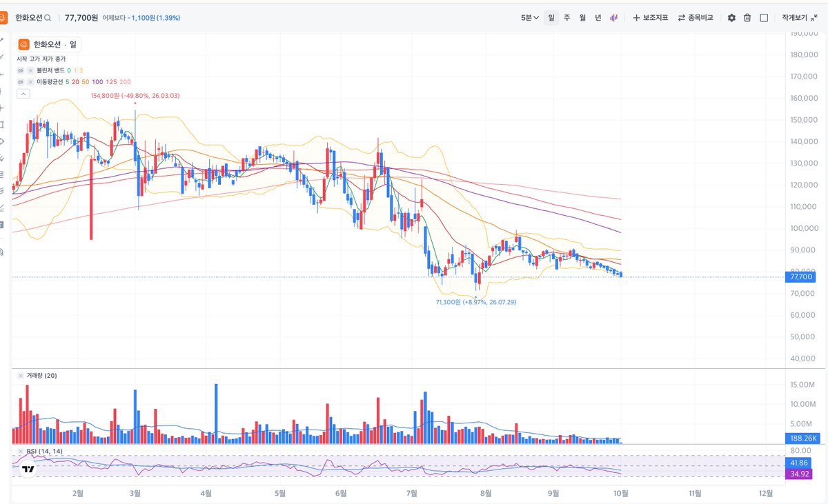Click the 한화오선 stock name in header
The height and width of the screenshot is (504, 828).
[28, 17]
